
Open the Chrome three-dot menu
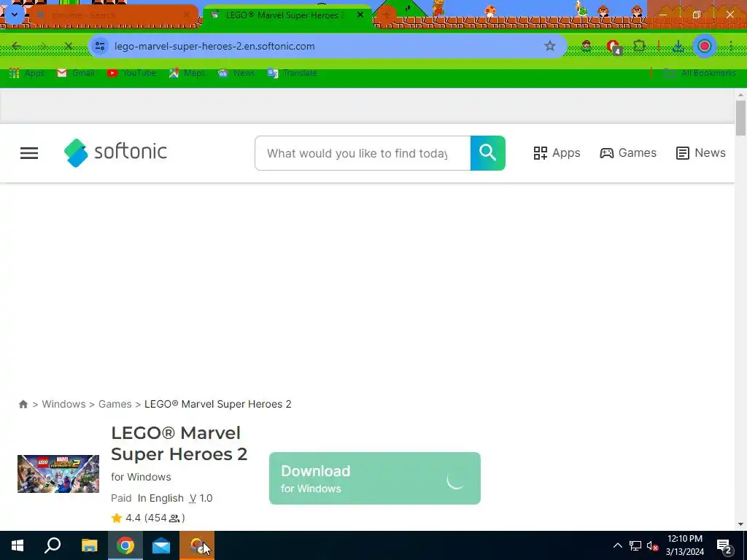pyautogui.click(x=730, y=46)
